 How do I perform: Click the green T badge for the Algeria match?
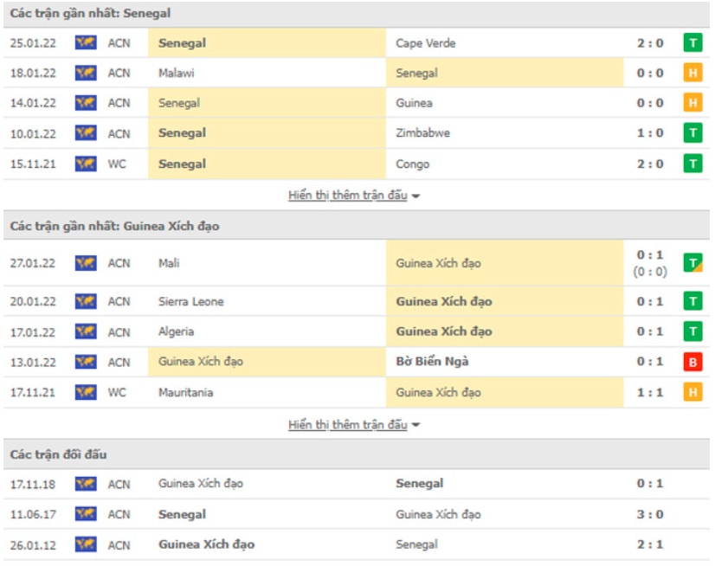[x=692, y=332]
